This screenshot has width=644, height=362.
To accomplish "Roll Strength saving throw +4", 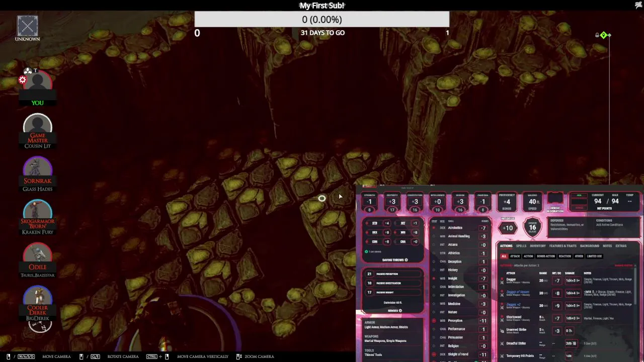I will 387,223.
